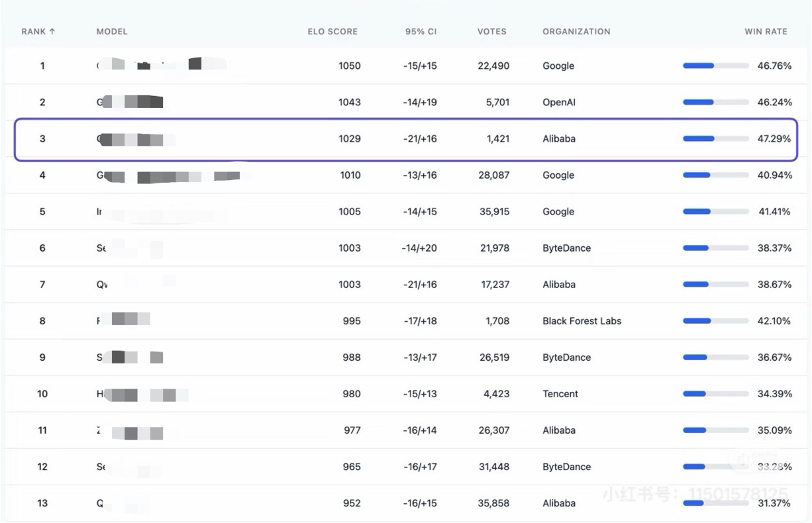Sort by the ORGANIZATION column header

576,31
